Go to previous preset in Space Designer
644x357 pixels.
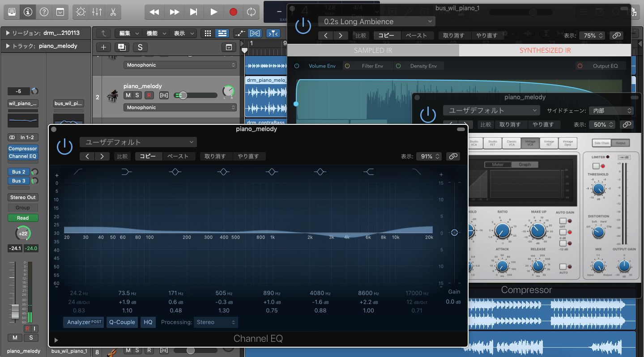coord(326,35)
